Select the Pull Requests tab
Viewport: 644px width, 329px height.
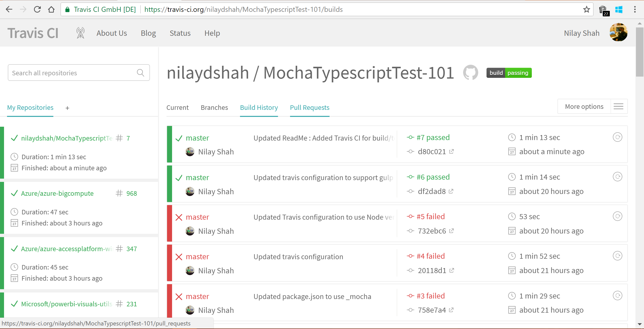pyautogui.click(x=310, y=107)
